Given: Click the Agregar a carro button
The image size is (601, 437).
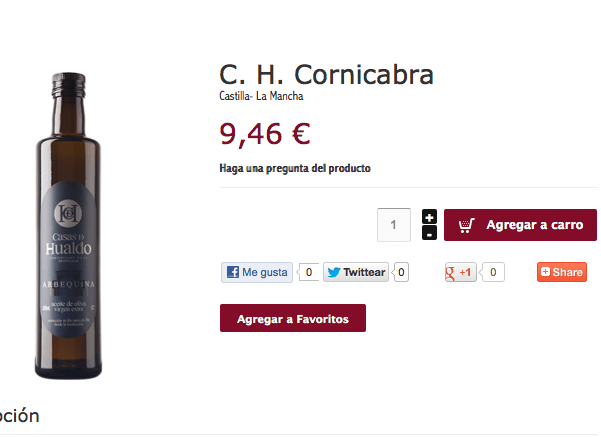Looking at the screenshot, I should (520, 225).
